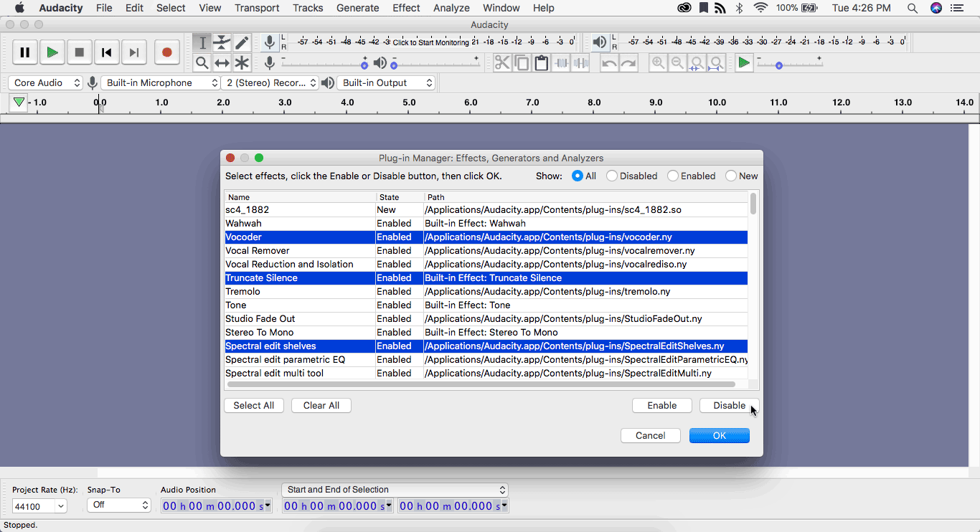The image size is (980, 532).
Task: Show only Disabled plug-ins
Action: [x=612, y=176]
